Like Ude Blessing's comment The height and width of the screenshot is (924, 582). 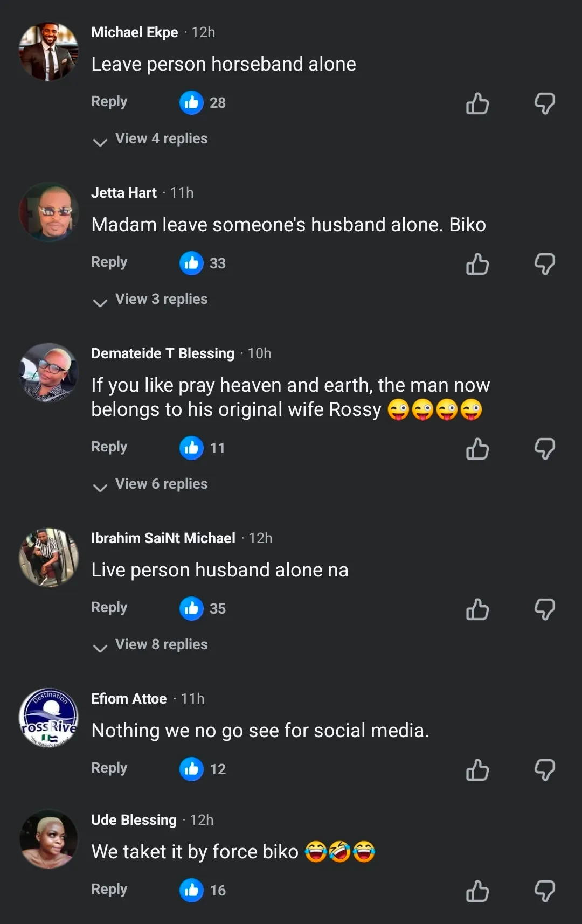pyautogui.click(x=477, y=891)
